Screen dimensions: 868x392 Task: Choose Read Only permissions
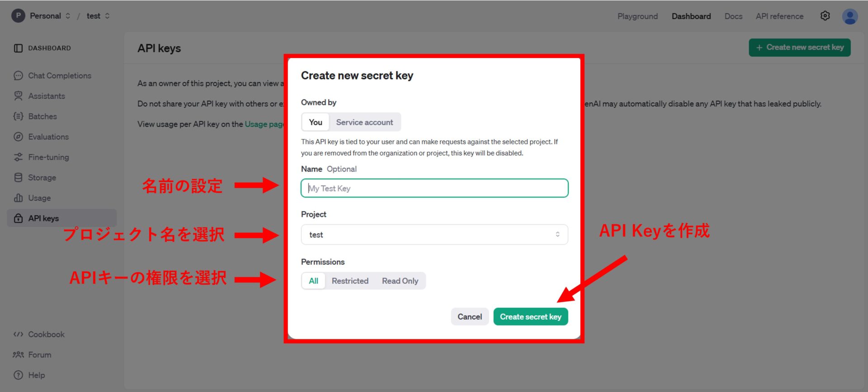click(400, 281)
